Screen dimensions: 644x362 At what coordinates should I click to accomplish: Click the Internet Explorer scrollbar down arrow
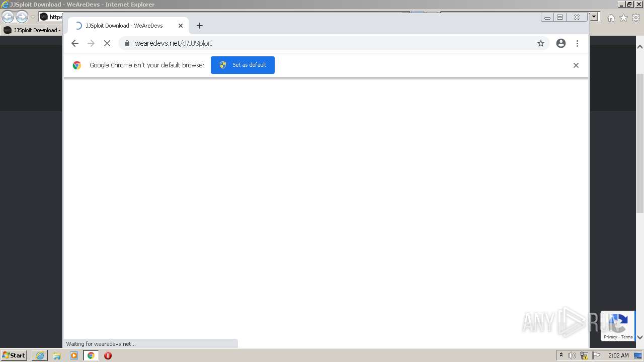[640, 337]
